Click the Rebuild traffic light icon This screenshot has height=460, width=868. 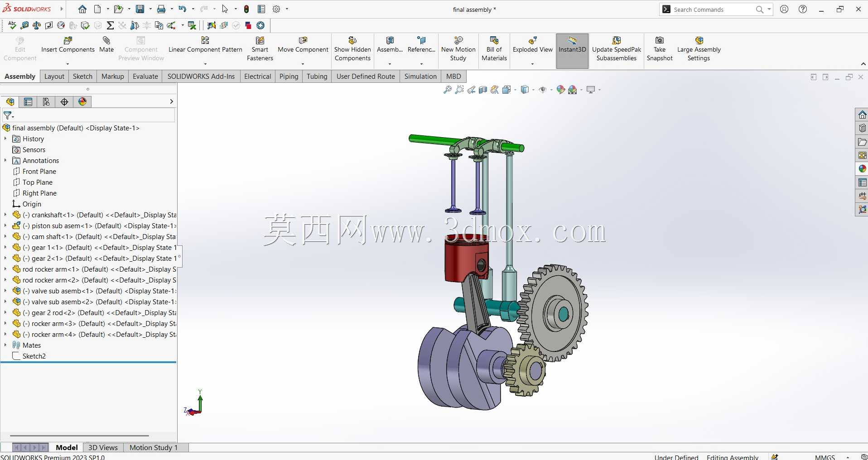(246, 9)
